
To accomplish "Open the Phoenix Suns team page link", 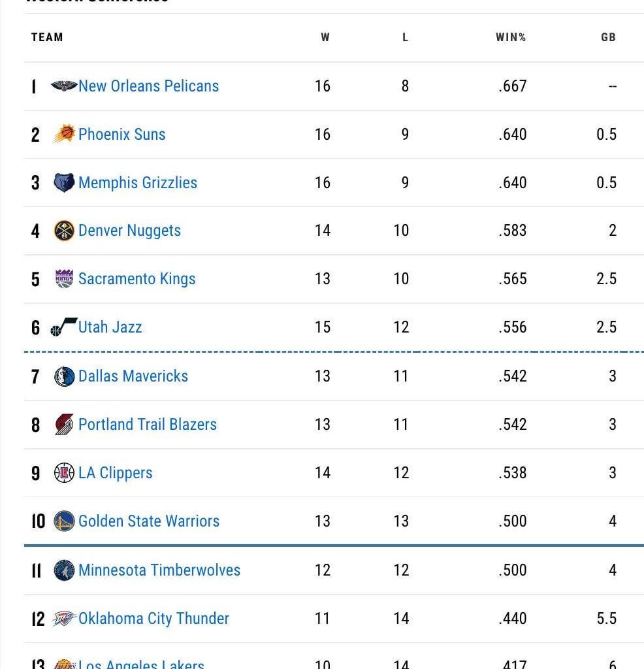I will coord(122,134).
